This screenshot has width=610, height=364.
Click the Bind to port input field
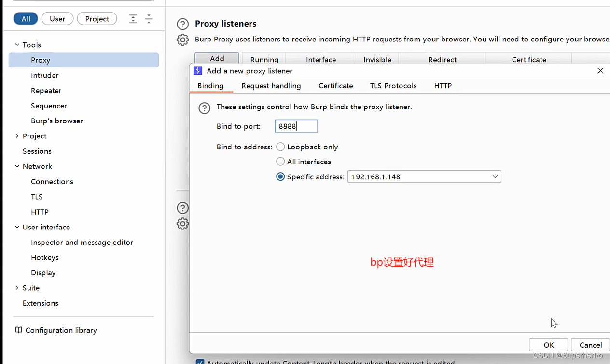point(296,126)
